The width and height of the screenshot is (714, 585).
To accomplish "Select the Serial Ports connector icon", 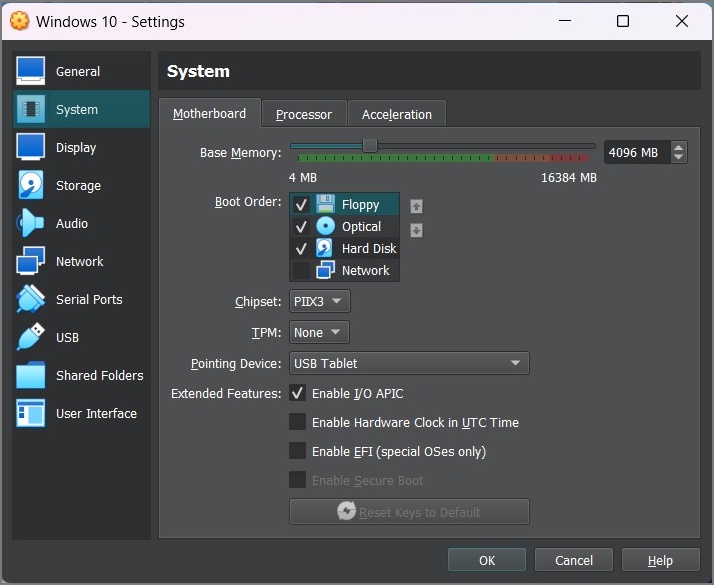I will (x=31, y=299).
